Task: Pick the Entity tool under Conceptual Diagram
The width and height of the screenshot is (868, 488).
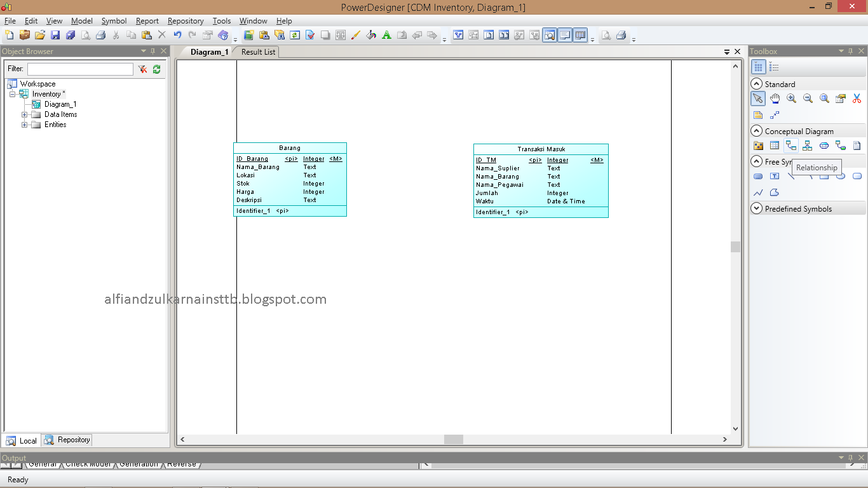Action: [775, 145]
